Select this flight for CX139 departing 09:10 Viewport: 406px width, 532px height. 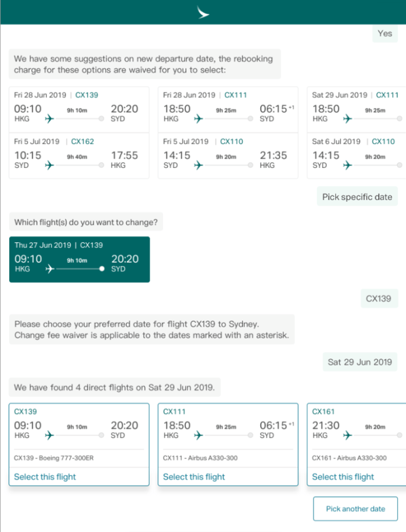point(45,477)
